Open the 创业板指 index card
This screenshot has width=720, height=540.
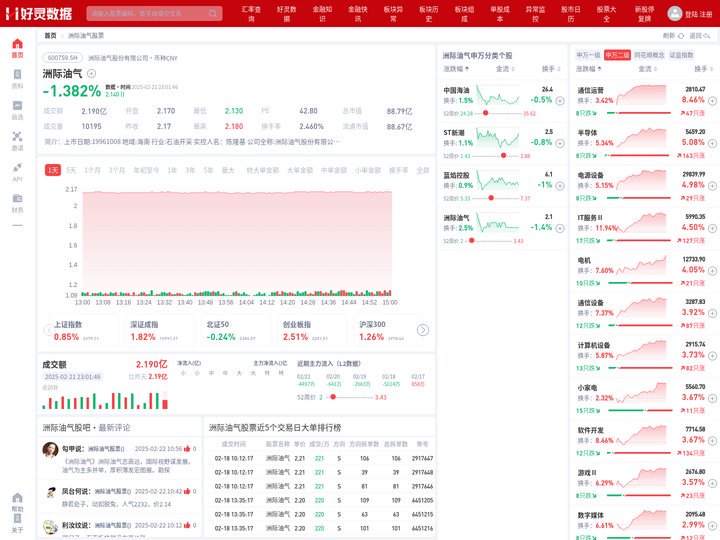click(312, 331)
